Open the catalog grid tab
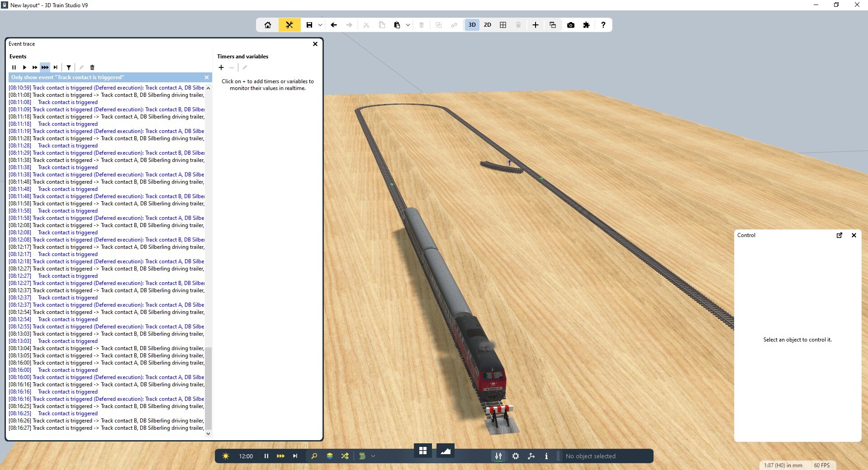 coord(423,451)
